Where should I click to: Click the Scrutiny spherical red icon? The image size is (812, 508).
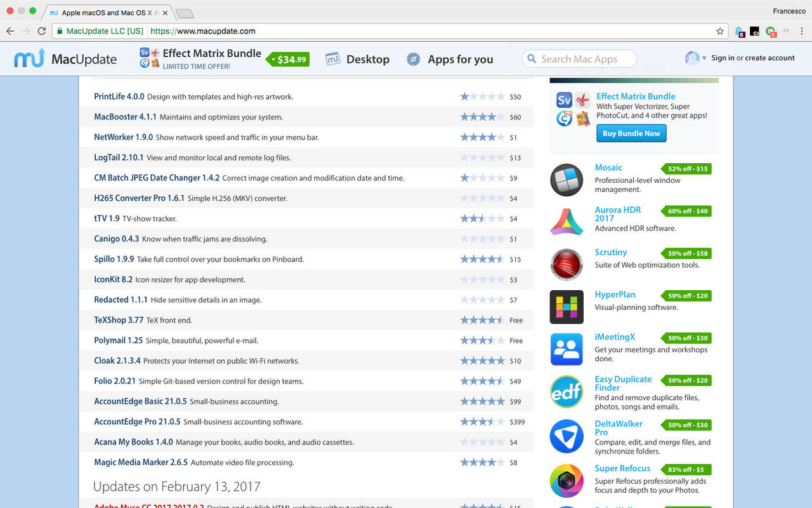566,265
